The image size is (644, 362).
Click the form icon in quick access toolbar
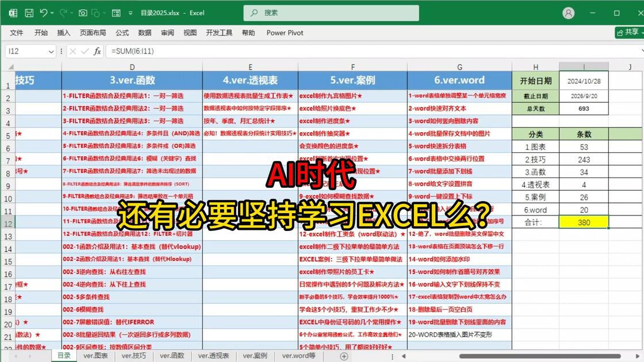pyautogui.click(x=116, y=13)
